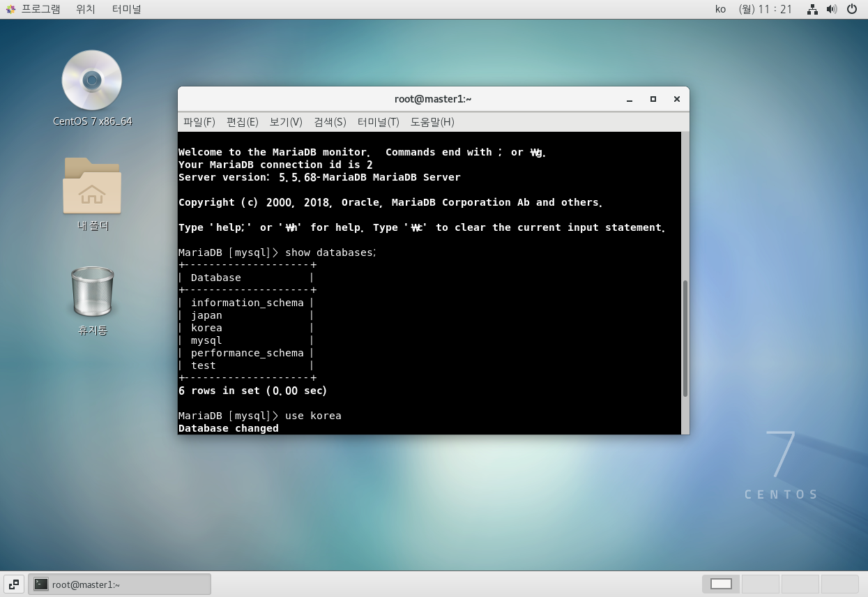Click the 'Database changed' output line
The height and width of the screenshot is (597, 868).
229,428
